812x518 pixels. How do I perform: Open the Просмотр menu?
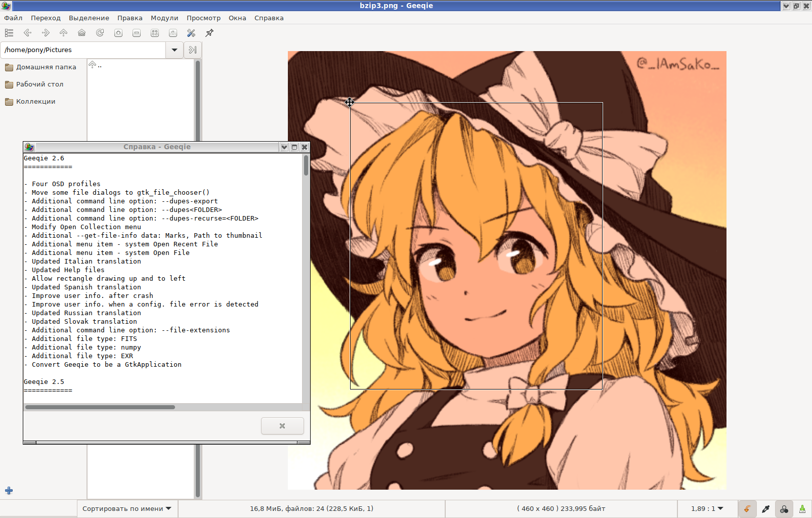[204, 18]
